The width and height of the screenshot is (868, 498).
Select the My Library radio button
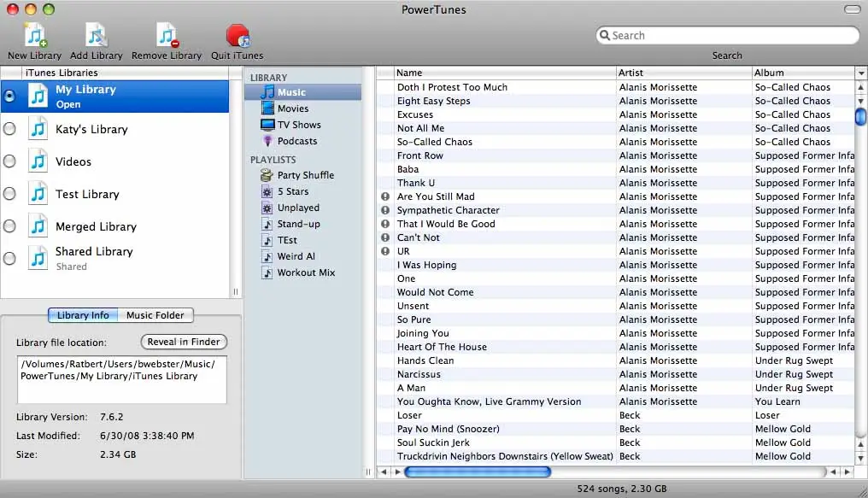click(x=9, y=97)
